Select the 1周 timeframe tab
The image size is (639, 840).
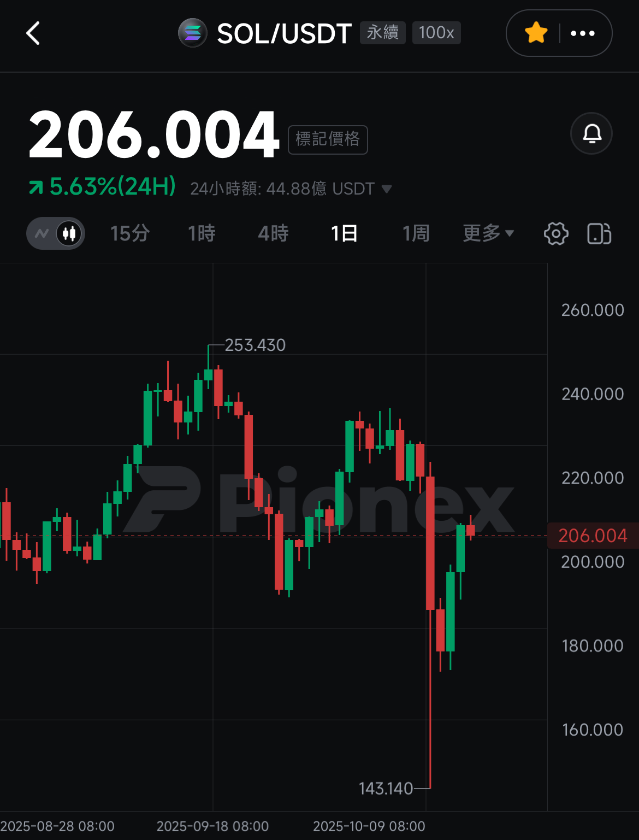click(416, 233)
